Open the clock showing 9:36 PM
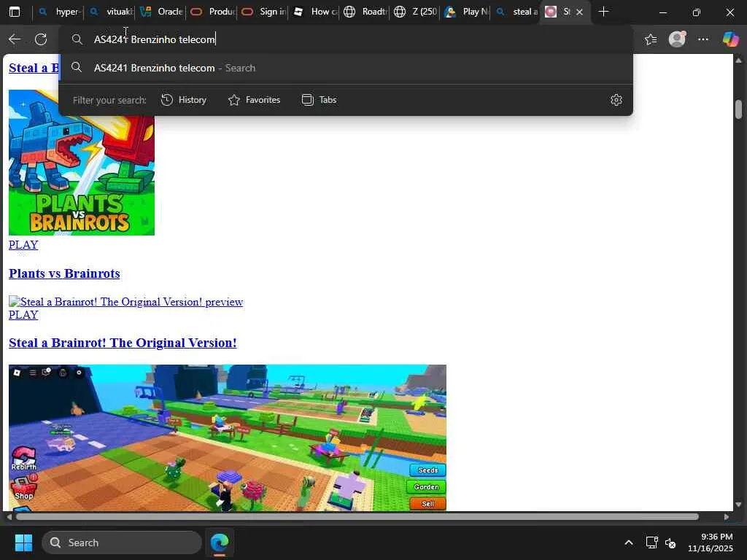The image size is (747, 560). (x=710, y=542)
